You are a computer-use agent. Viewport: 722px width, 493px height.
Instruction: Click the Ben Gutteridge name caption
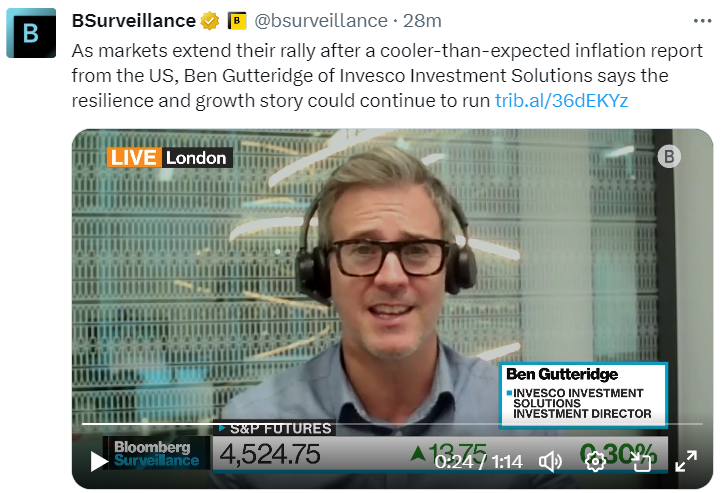[x=562, y=374]
